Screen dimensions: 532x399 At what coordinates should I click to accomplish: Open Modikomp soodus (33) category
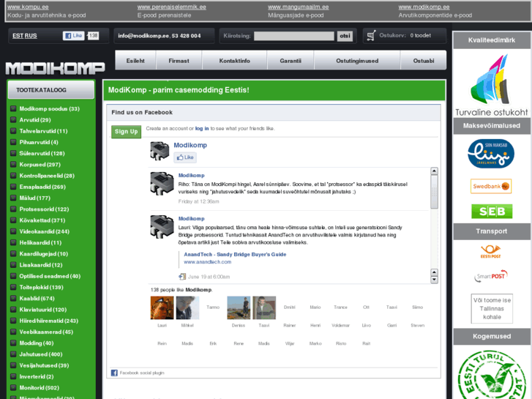(x=50, y=108)
